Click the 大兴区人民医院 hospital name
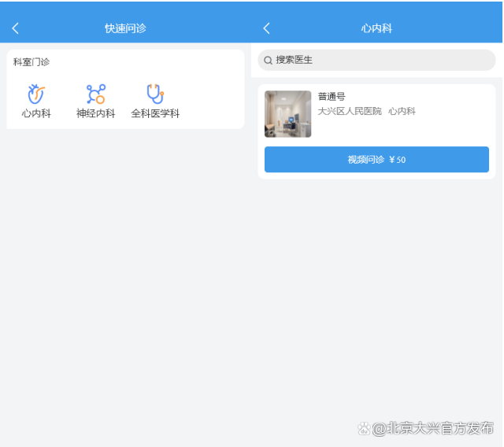Image resolution: width=504 pixels, height=447 pixels. [x=350, y=111]
